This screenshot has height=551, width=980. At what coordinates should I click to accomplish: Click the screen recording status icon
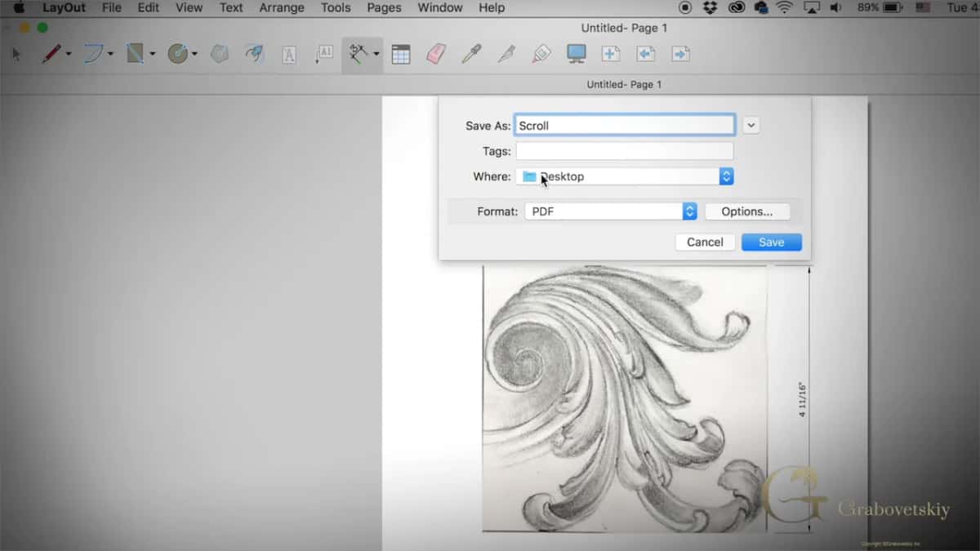pyautogui.click(x=685, y=7)
